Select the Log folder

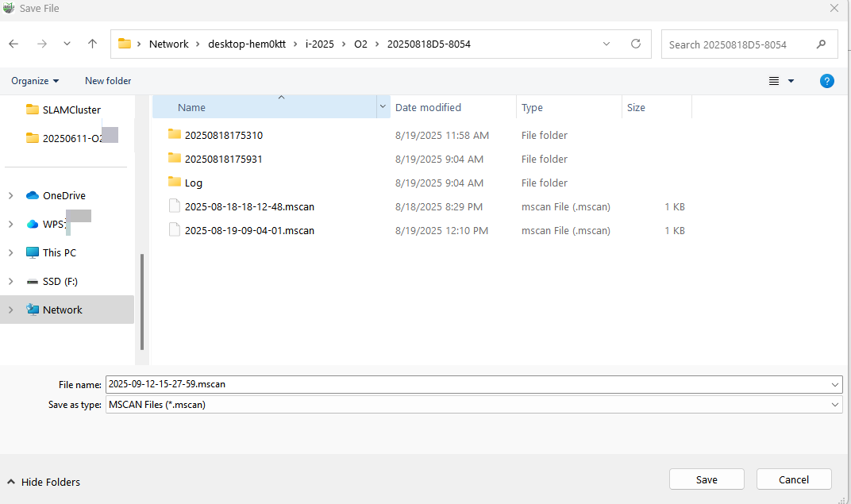193,183
